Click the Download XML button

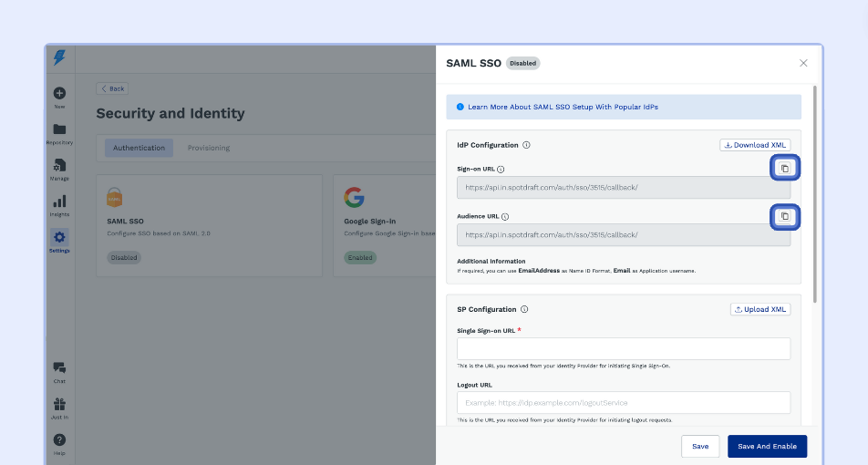[x=755, y=145]
